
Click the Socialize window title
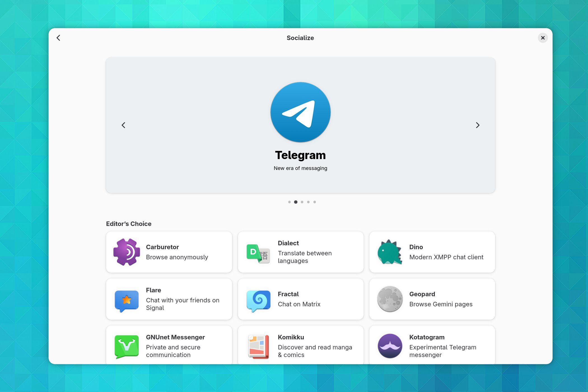(300, 38)
